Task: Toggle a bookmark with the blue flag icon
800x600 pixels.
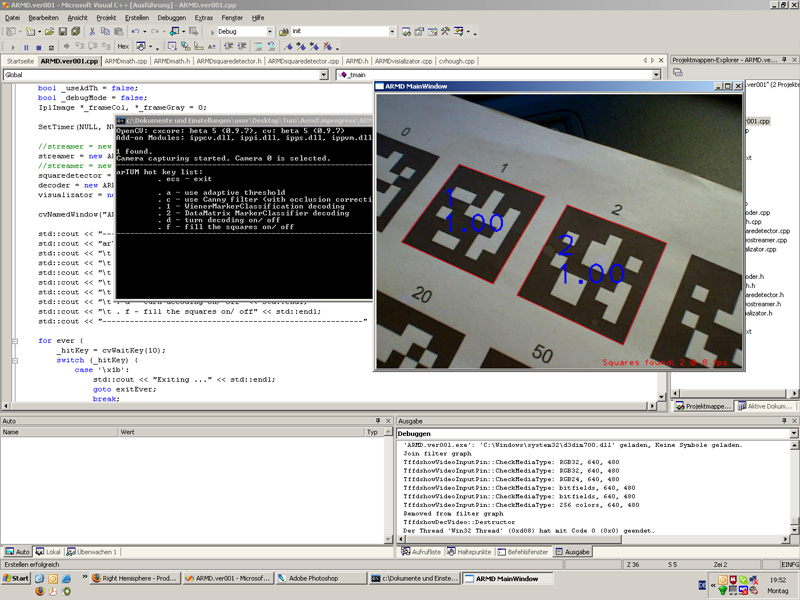Action: (288, 46)
